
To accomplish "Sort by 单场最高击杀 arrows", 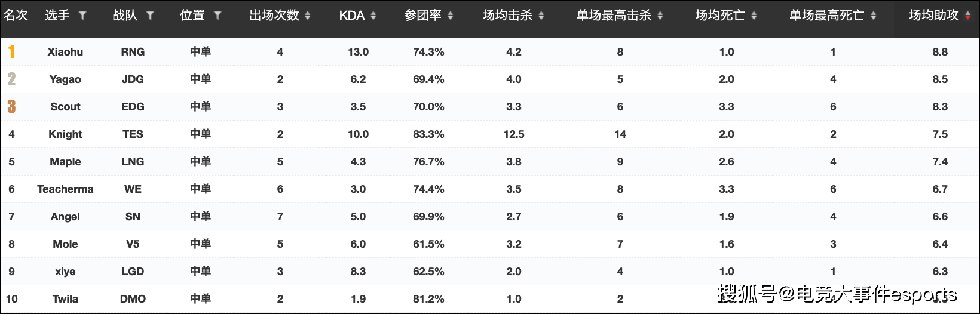I will (x=660, y=16).
